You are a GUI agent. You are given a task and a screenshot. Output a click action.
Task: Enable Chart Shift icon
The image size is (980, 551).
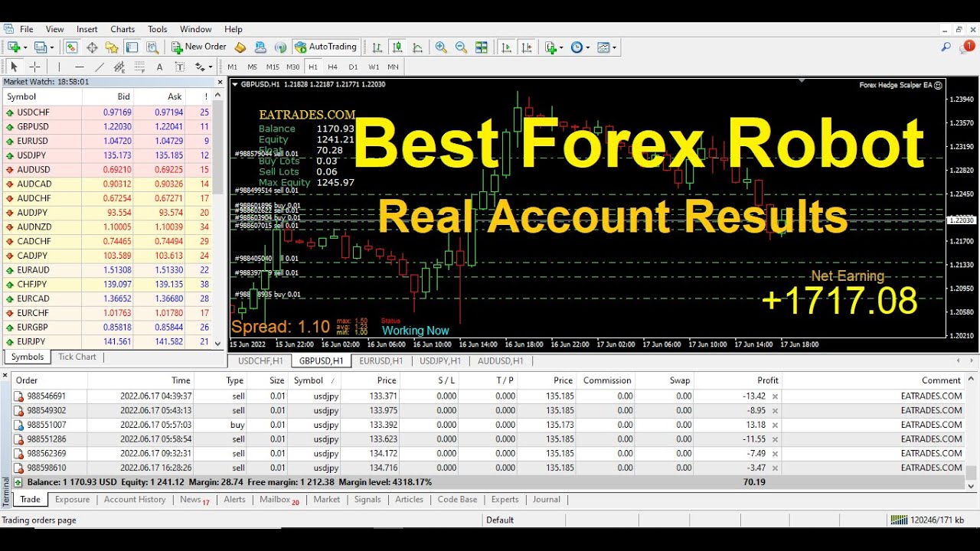tap(527, 47)
